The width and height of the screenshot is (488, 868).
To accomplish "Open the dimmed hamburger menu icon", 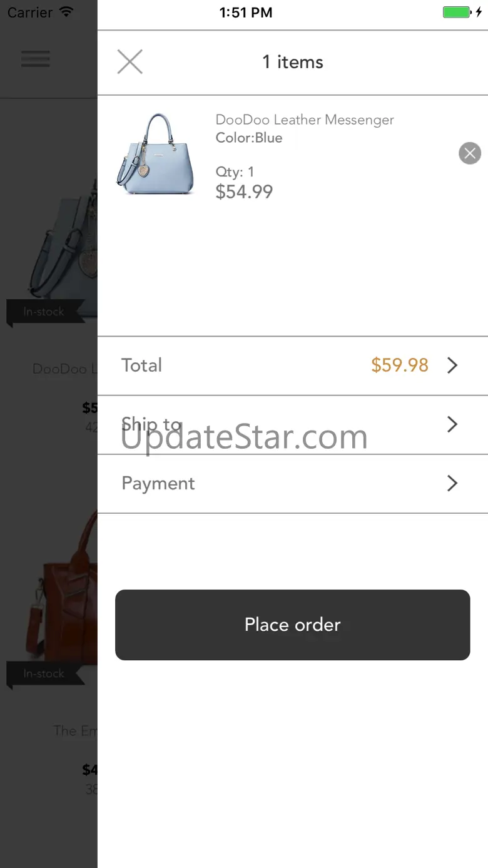I will 36,59.
